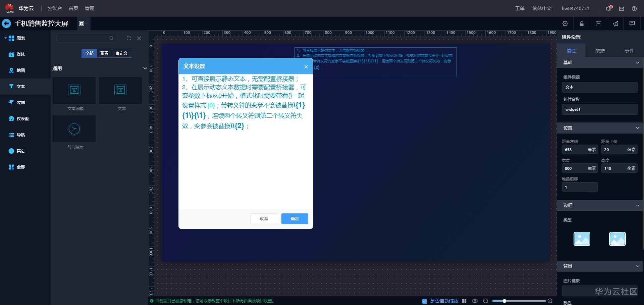Image resolution: width=644 pixels, height=305 pixels.
Task: Click the grid layout icon in status bar
Action: [464, 301]
